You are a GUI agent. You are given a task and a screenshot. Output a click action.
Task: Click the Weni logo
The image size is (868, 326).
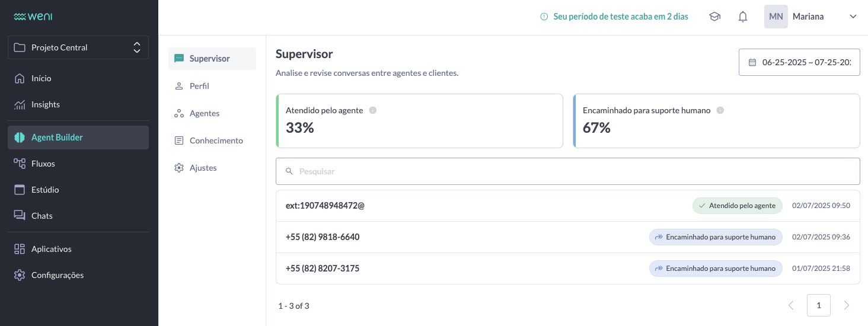point(33,17)
